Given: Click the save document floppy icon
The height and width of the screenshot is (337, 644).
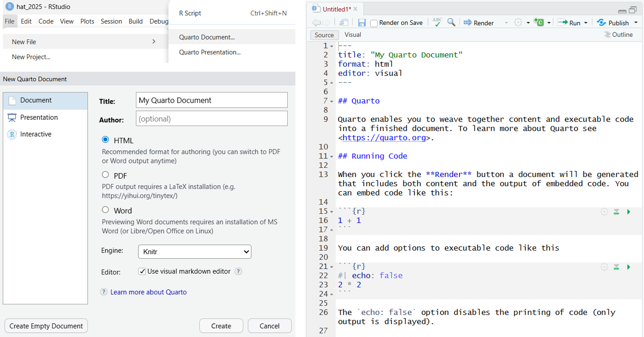Looking at the screenshot, I should pyautogui.click(x=361, y=23).
